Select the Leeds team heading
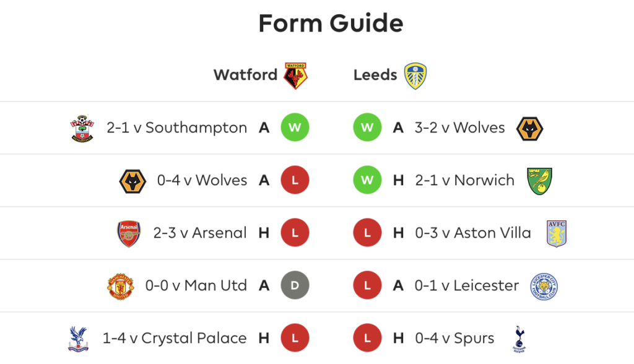Screen dimensions: 634x364 pyautogui.click(x=375, y=75)
